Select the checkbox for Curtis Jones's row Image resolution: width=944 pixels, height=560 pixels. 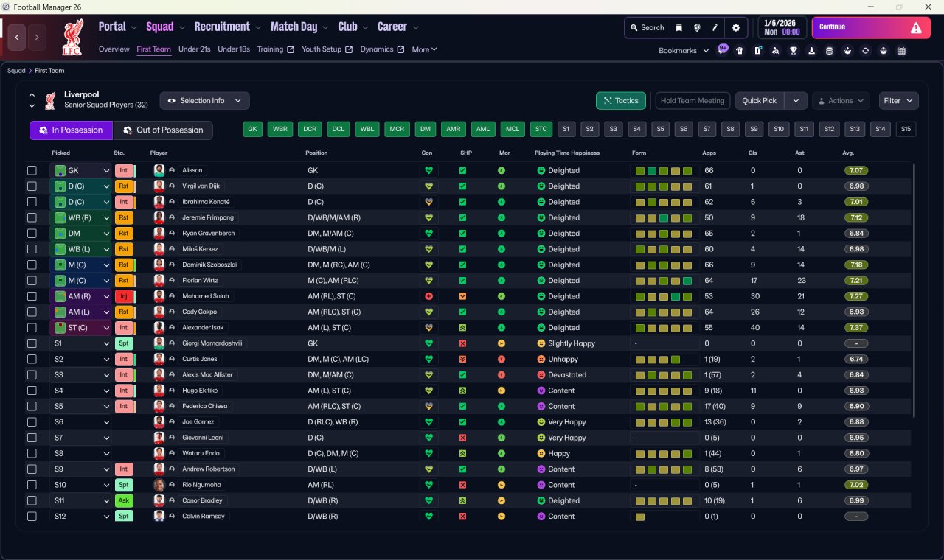tap(32, 359)
